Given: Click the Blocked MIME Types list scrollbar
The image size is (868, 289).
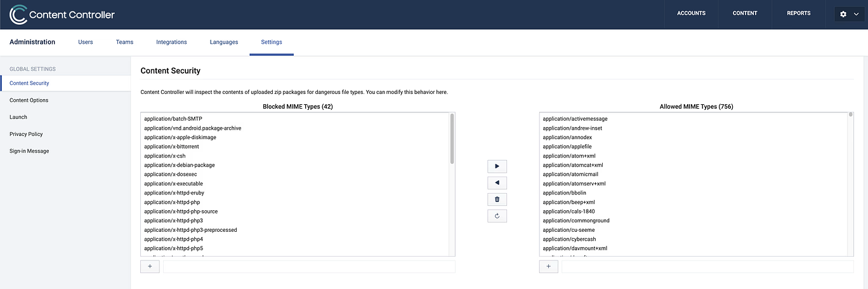Looking at the screenshot, I should tap(452, 138).
